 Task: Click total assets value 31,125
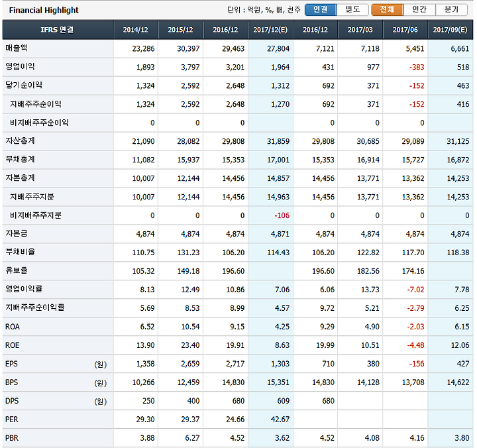coord(458,142)
